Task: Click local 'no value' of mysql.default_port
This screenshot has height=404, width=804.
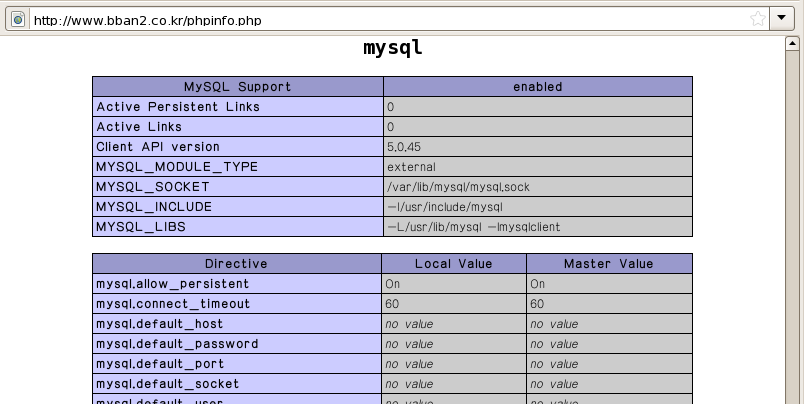Action: (x=409, y=364)
